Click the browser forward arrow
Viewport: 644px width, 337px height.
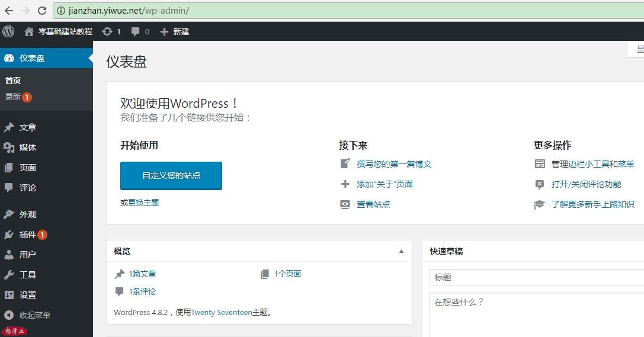tap(25, 11)
